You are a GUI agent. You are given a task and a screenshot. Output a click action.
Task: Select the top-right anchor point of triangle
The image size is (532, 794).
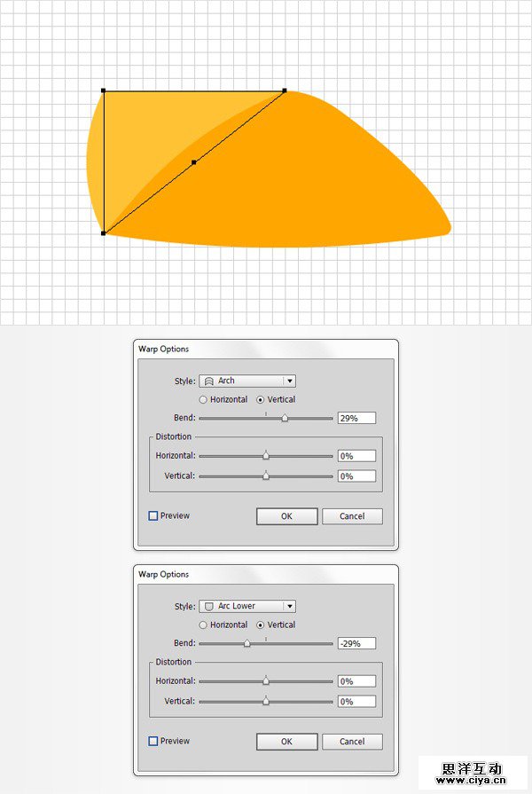pyautogui.click(x=284, y=90)
